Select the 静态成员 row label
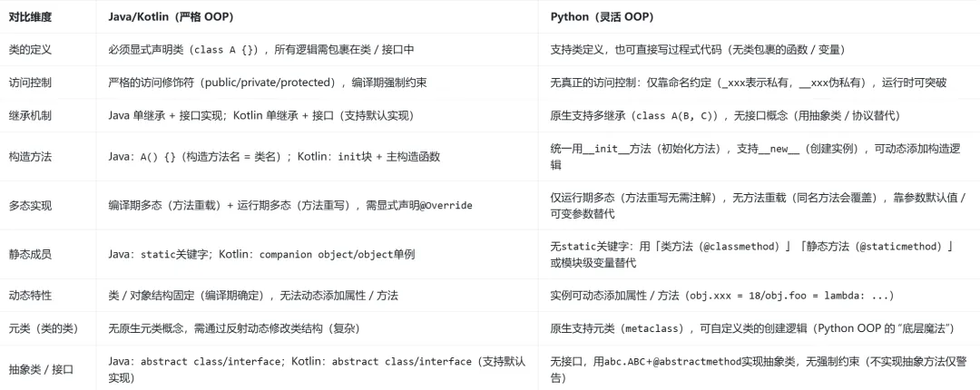Screen dimensions: 980x390 (x=30, y=255)
